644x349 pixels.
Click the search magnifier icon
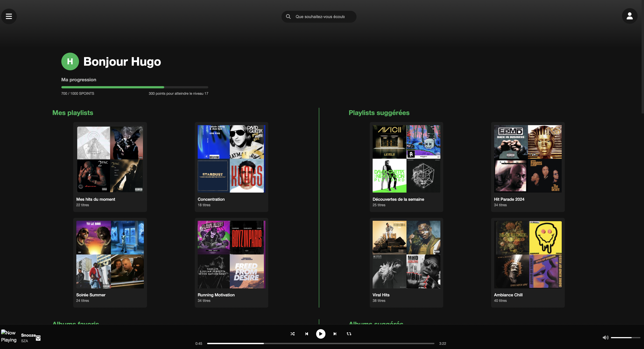pos(288,17)
